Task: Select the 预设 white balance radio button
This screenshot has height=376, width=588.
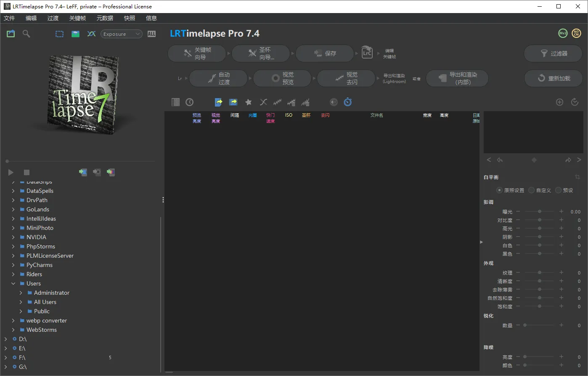Action: click(559, 190)
